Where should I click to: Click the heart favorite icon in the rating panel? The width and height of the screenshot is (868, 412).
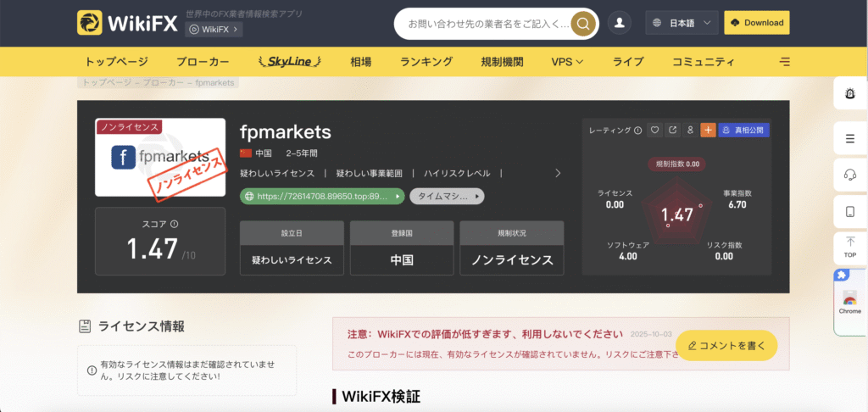655,131
